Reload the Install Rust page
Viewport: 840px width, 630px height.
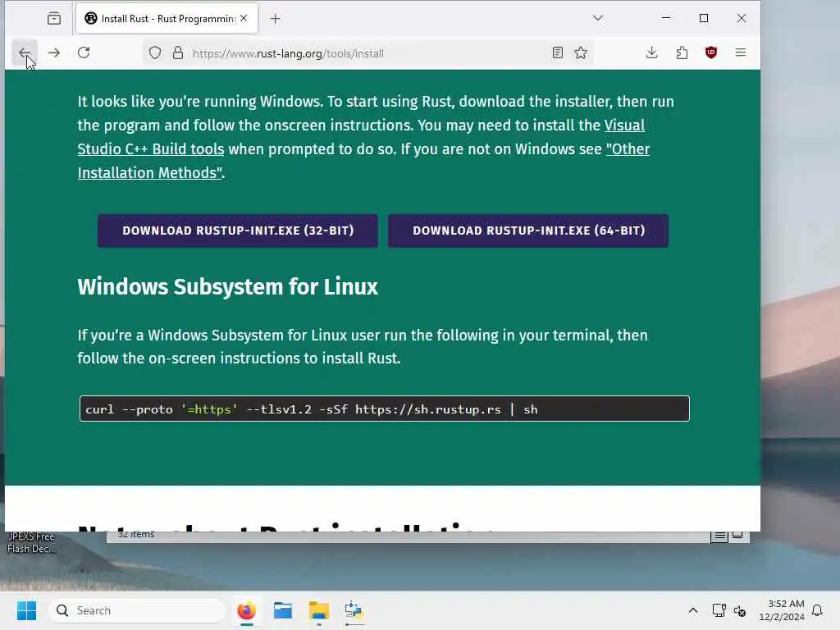[84, 52]
